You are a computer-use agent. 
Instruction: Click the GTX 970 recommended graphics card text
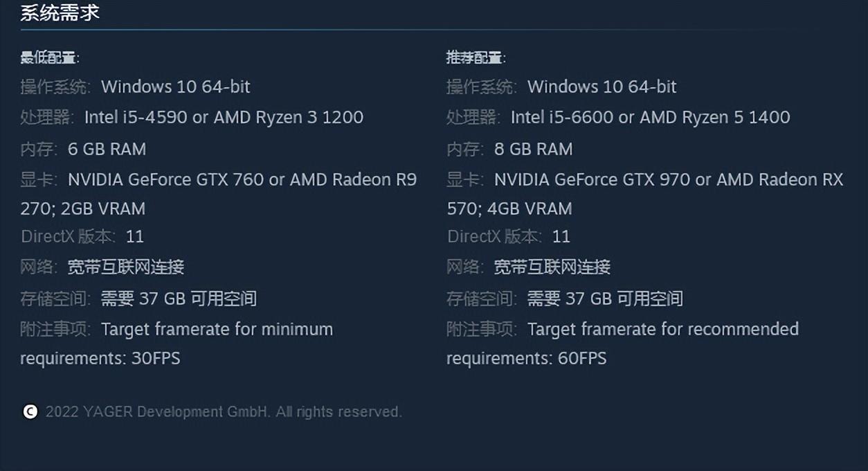(656, 179)
